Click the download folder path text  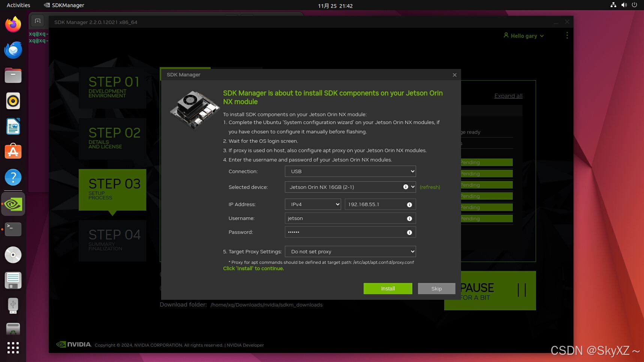click(267, 305)
